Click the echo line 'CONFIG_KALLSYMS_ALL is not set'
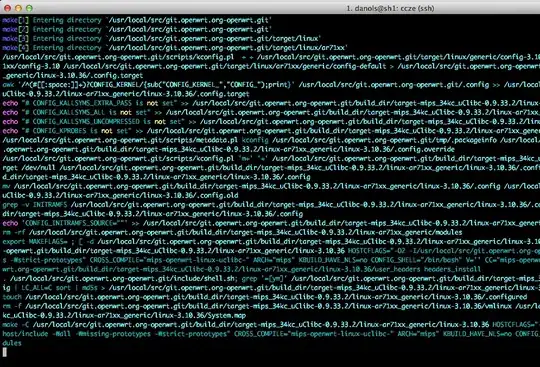The width and height of the screenshot is (540, 367). (271, 112)
